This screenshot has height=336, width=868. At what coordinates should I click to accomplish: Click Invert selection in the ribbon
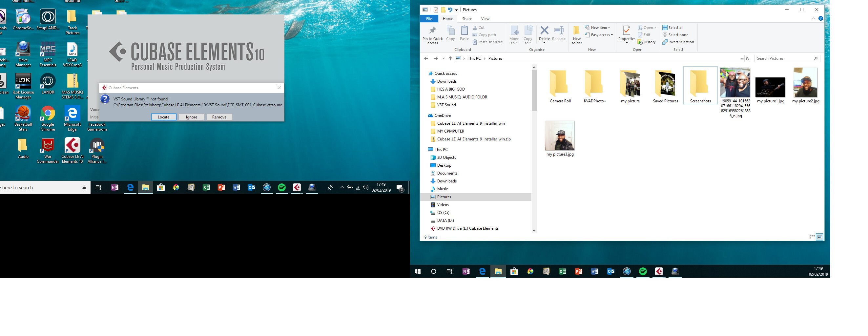coord(678,42)
